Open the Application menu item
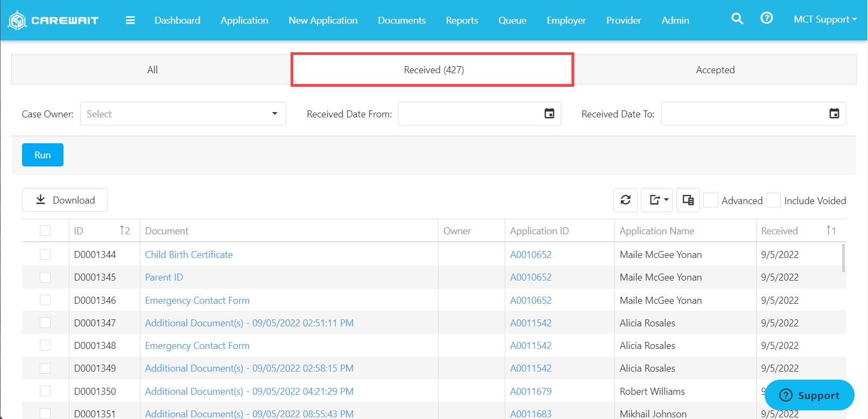 [244, 20]
